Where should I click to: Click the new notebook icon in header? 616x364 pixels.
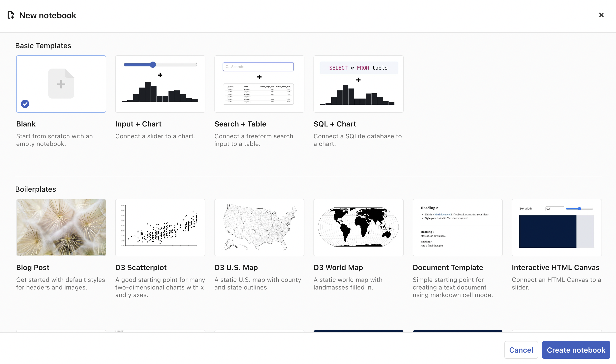[11, 15]
